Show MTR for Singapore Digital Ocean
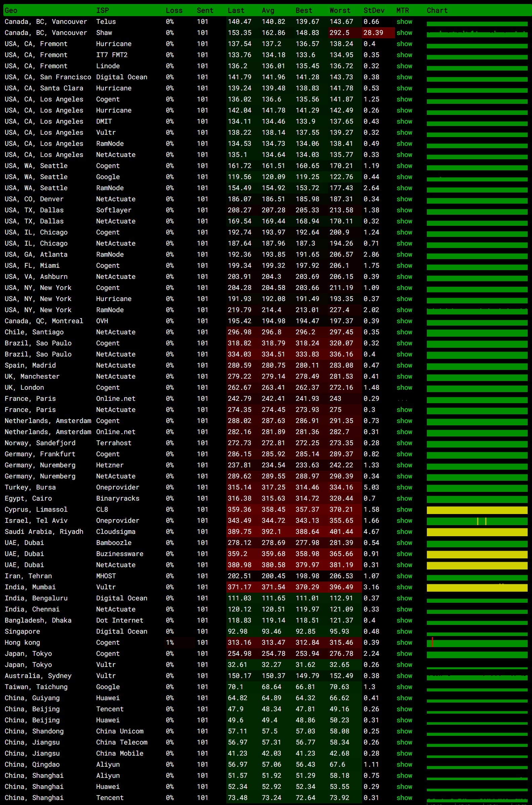Image resolution: width=532 pixels, height=805 pixels. 404,632
